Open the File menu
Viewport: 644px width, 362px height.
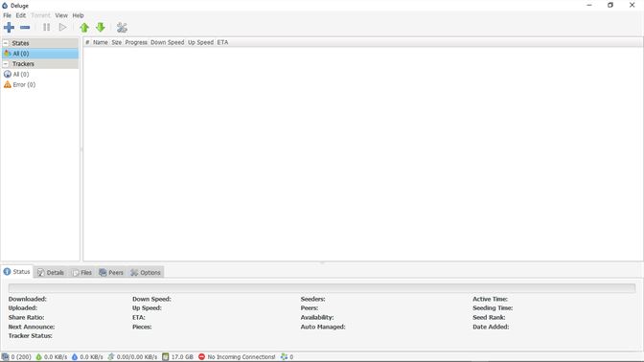pyautogui.click(x=7, y=15)
